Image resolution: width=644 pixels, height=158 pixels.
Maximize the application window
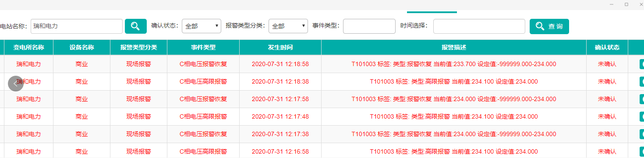pyautogui.click(x=626, y=4)
